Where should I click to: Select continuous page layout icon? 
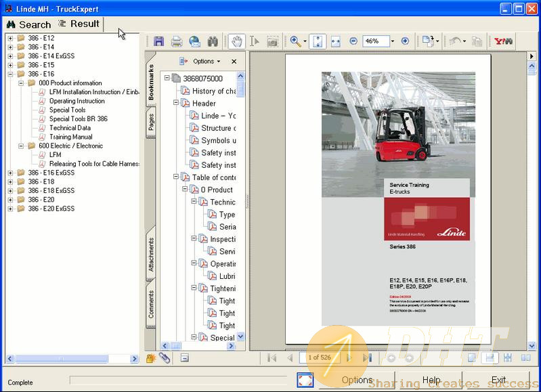pos(490,358)
